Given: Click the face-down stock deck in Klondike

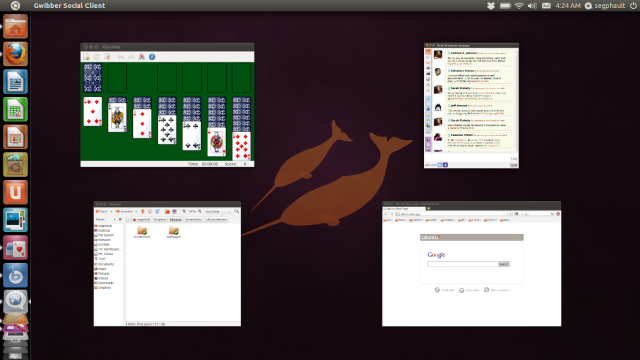Looking at the screenshot, I should (93, 78).
